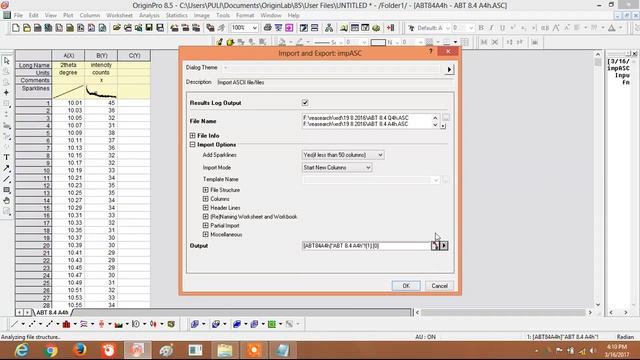Select the Text tool (T)

[x=7, y=157]
